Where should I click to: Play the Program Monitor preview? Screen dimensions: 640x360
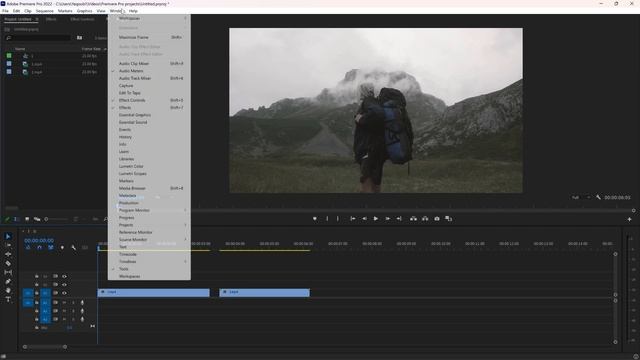376,219
